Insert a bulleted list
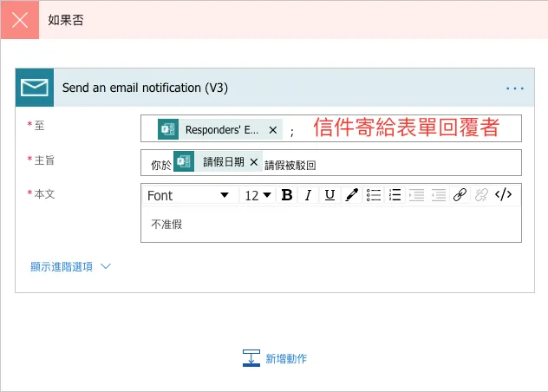Screen dimensions: 548x392 (373, 195)
